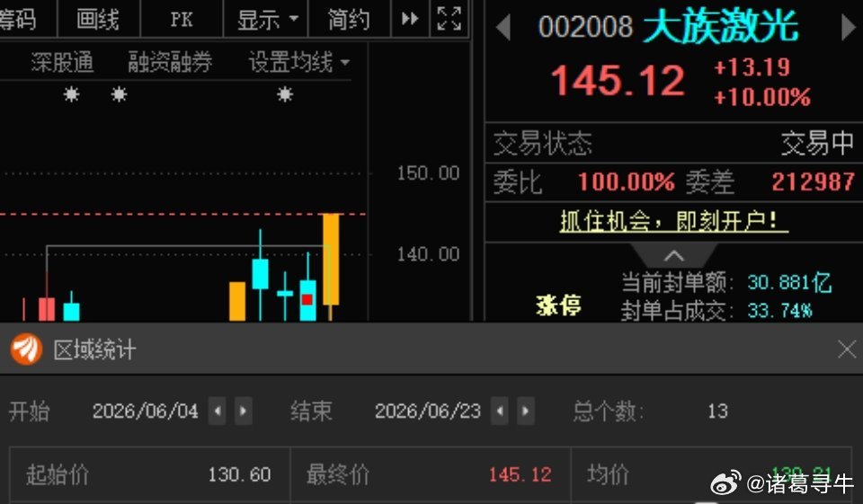Open the PK comparison tool
Image resolution: width=863 pixels, height=504 pixels.
(x=182, y=20)
